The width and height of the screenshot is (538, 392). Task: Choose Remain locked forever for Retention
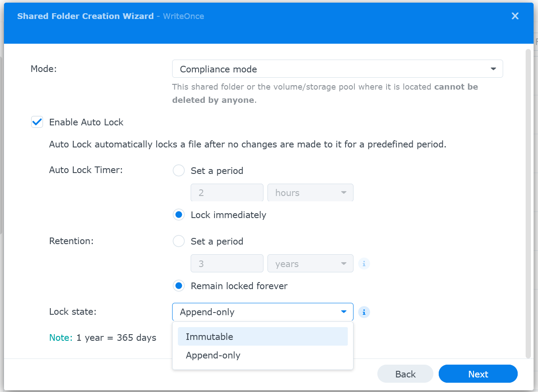(178, 286)
